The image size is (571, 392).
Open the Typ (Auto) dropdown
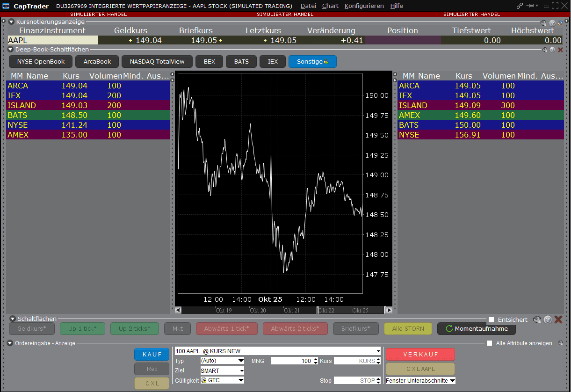coord(222,361)
